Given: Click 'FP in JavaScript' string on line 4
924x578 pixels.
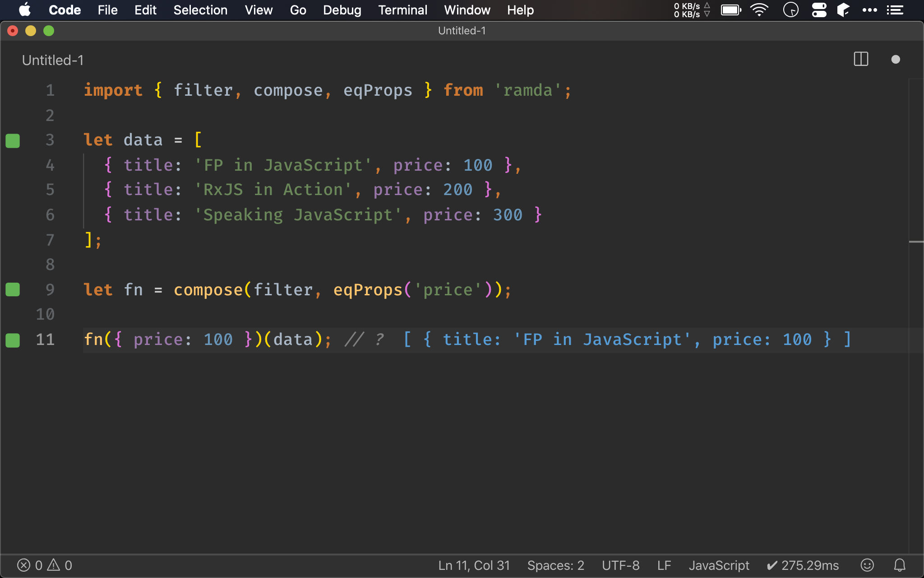Looking at the screenshot, I should point(283,165).
